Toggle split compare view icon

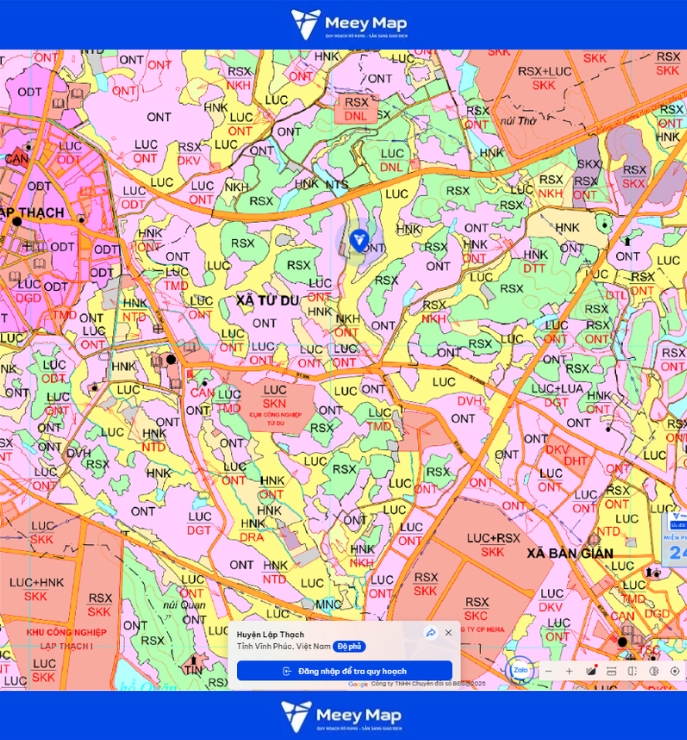pos(633,671)
